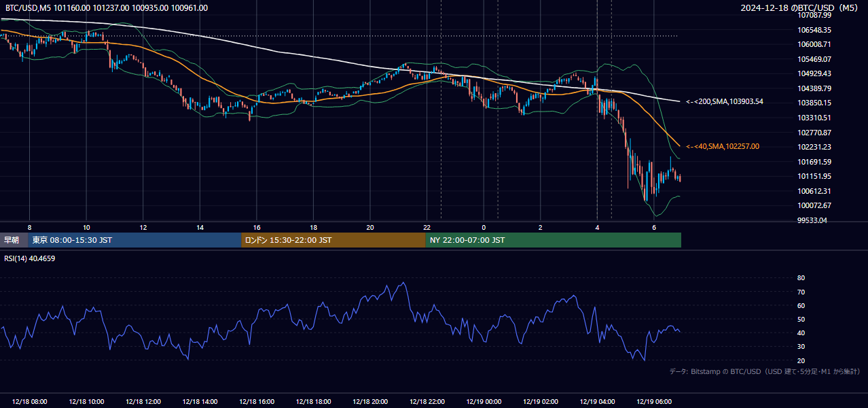Click price axis value 100072.67
Viewport: 868px width, 408px height.
(814, 205)
